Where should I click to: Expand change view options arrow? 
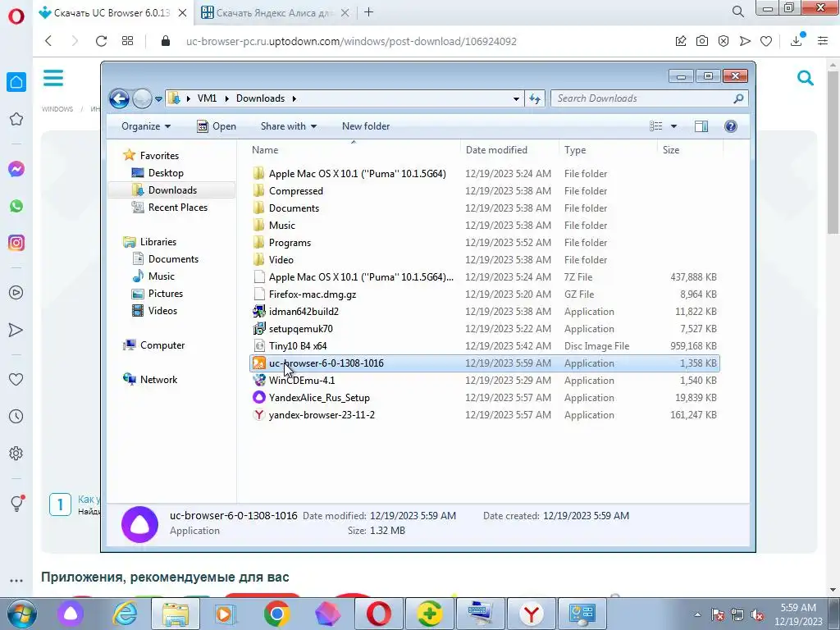click(x=674, y=126)
